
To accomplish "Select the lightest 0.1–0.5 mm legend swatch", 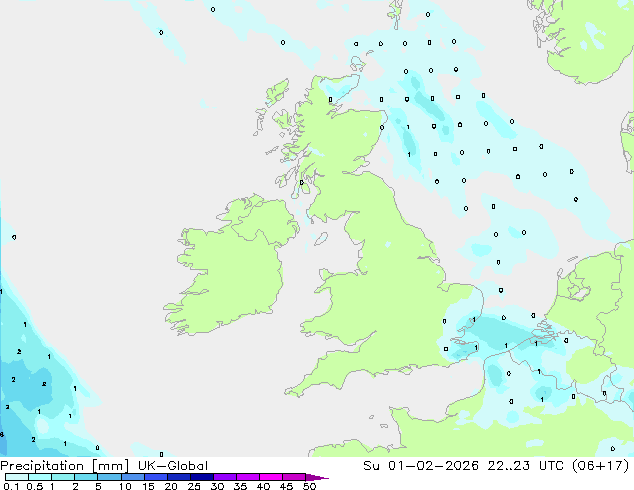I will (17, 477).
